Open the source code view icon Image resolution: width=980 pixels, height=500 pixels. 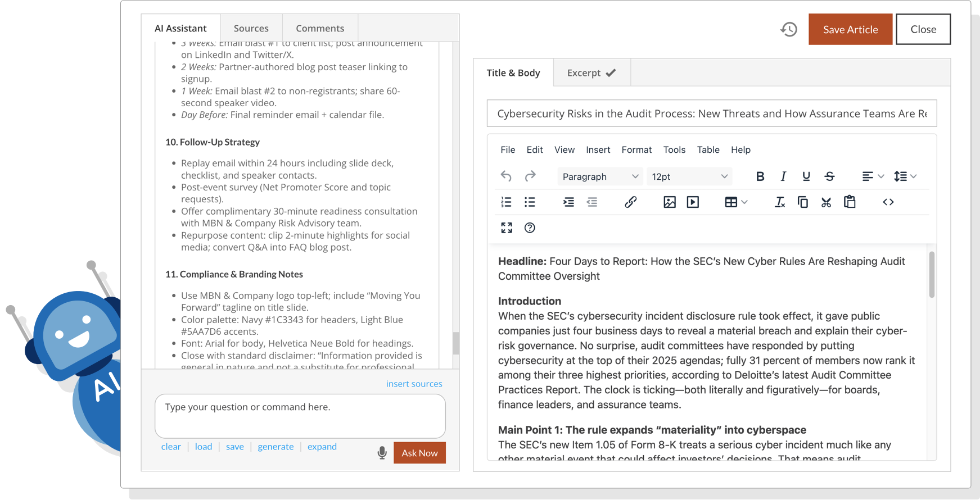point(888,202)
